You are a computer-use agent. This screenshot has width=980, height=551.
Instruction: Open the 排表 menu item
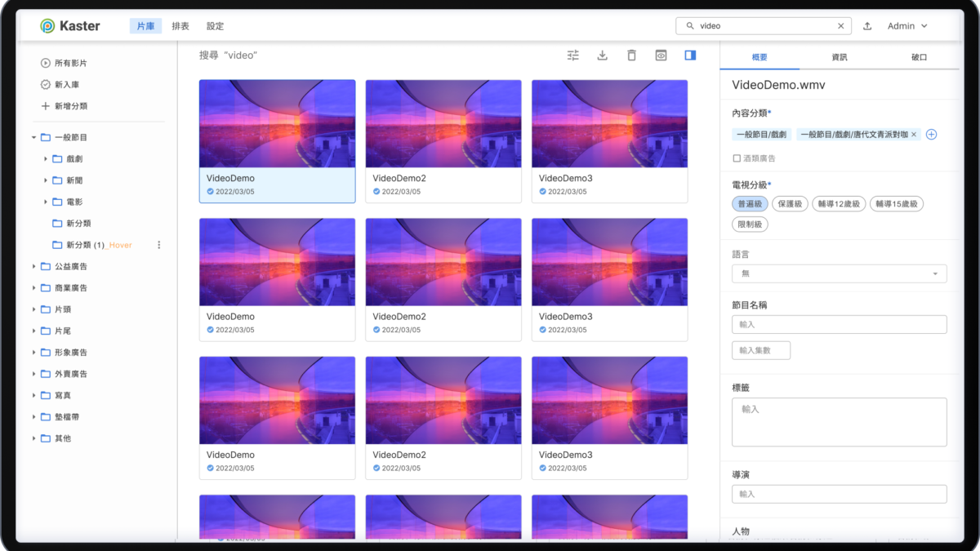180,26
